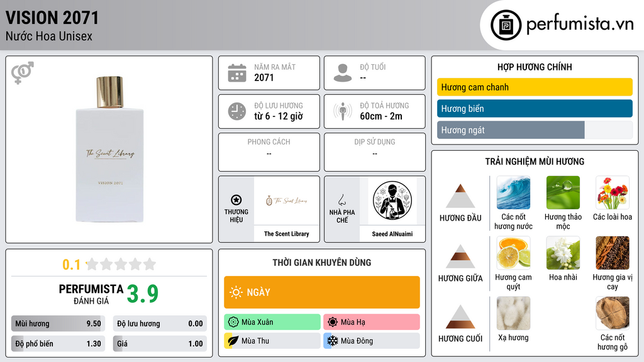Select the Các loài hoa flowers image
Viewport: 644px width, 362px height.
pos(613,192)
